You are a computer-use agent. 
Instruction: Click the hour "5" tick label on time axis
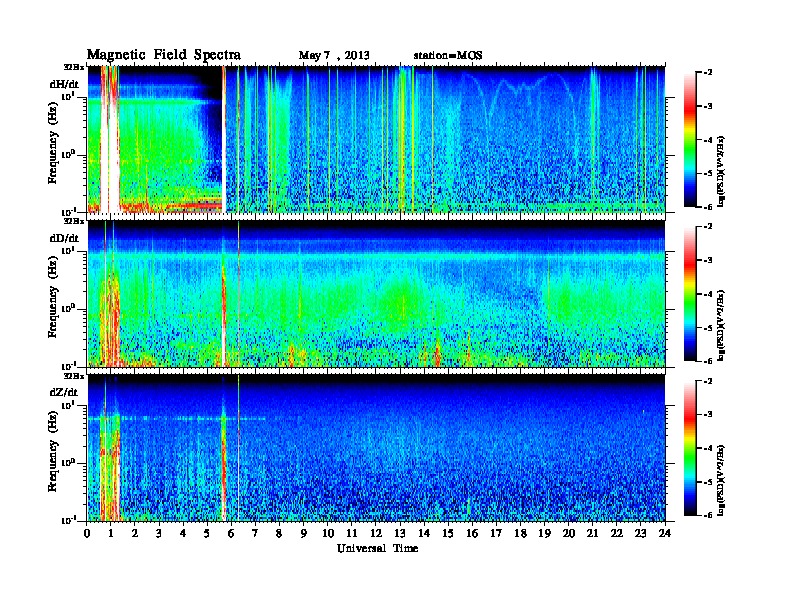coord(208,534)
